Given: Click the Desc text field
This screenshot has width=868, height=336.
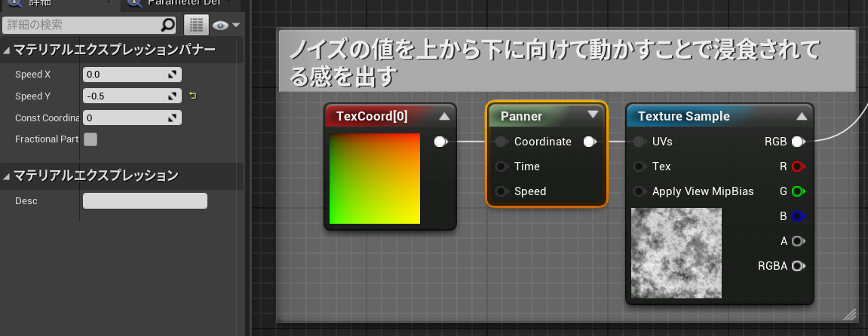Looking at the screenshot, I should [145, 200].
